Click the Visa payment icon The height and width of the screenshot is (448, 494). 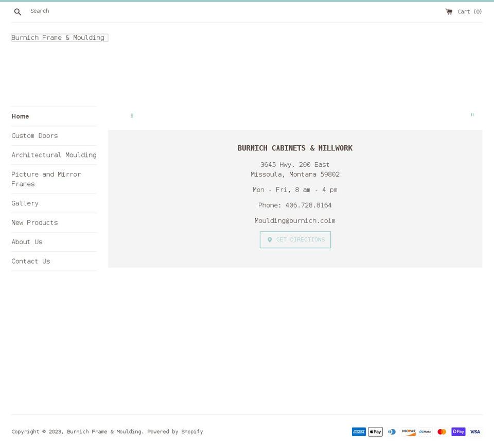[x=475, y=432]
